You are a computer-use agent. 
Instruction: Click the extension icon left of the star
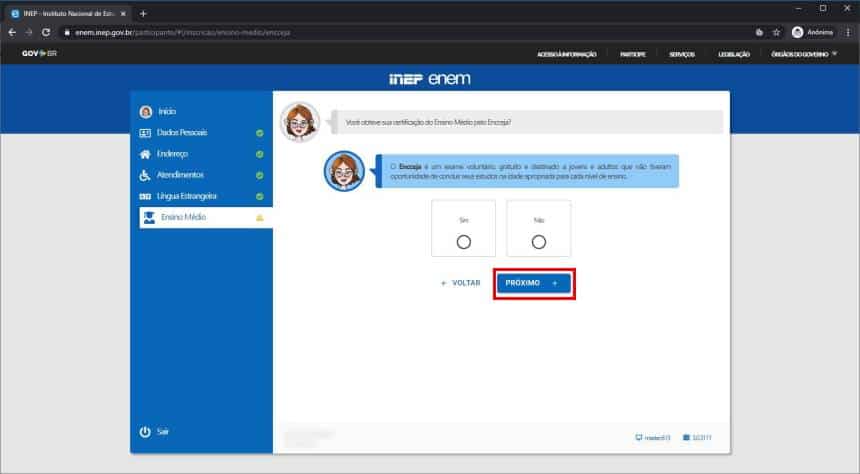tap(759, 32)
